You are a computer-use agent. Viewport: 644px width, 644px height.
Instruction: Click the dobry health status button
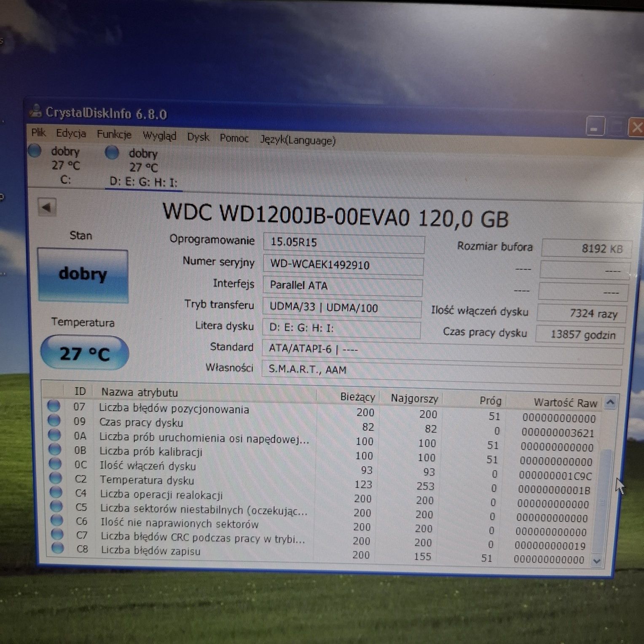(x=83, y=275)
